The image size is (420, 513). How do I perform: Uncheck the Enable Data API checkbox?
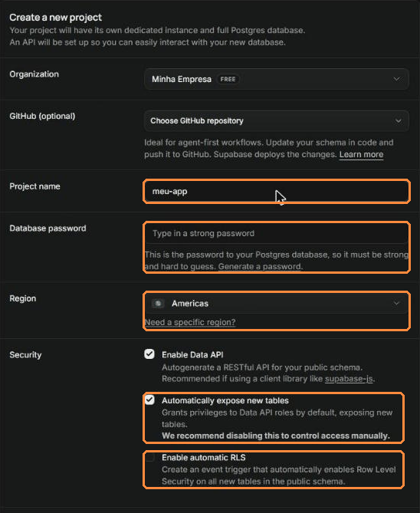(x=149, y=354)
